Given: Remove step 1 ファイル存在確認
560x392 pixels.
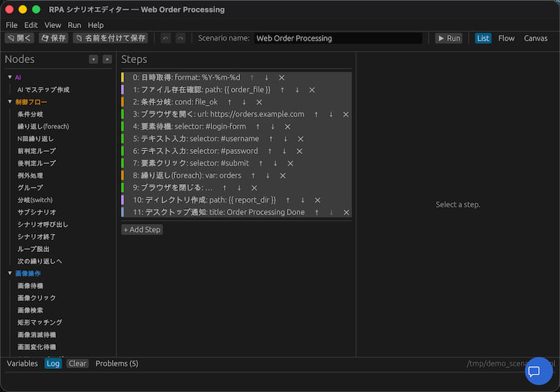Looking at the screenshot, I should click(x=311, y=90).
